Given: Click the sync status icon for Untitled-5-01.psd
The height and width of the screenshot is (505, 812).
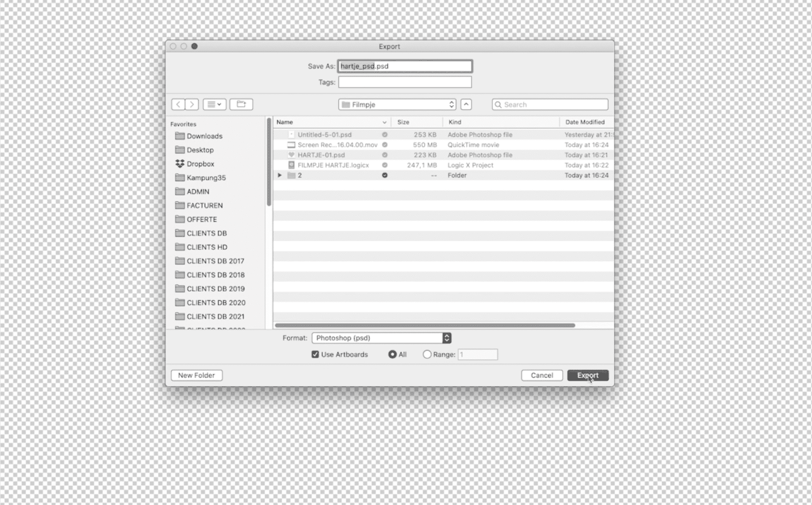Looking at the screenshot, I should tap(385, 135).
